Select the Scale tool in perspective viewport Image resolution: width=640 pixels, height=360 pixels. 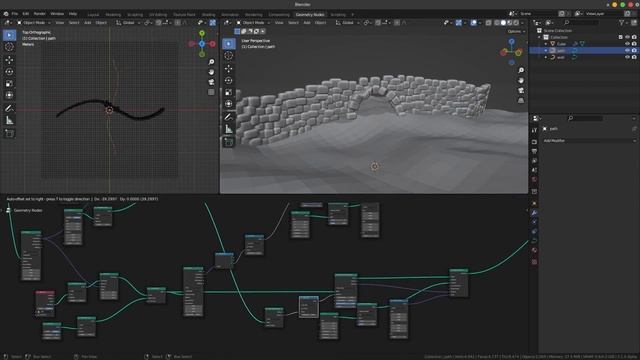pyautogui.click(x=229, y=92)
